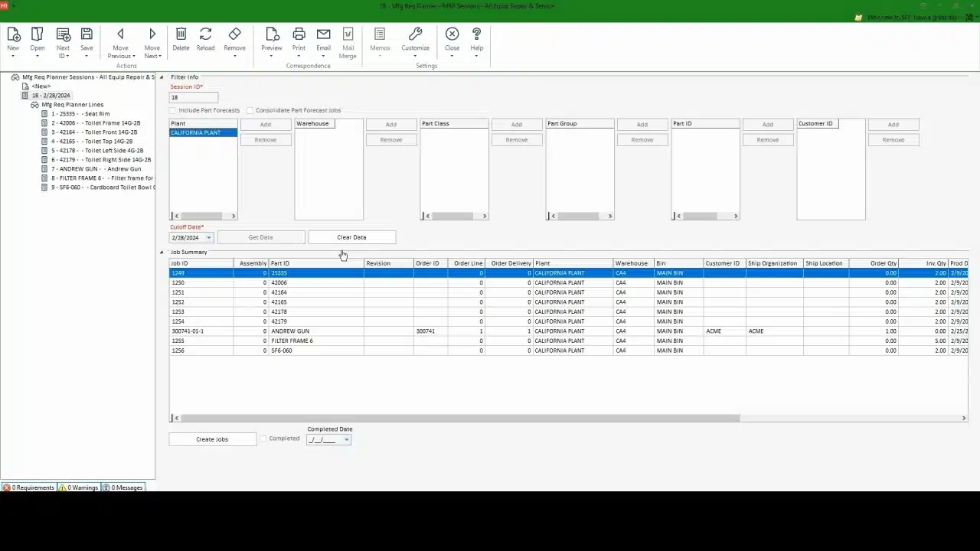Click the Print icon

tap(299, 34)
